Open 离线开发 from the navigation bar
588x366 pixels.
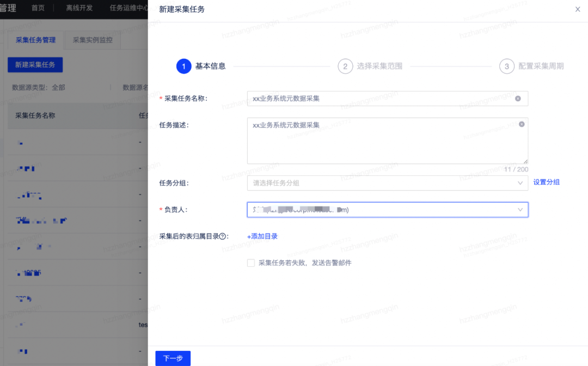78,8
